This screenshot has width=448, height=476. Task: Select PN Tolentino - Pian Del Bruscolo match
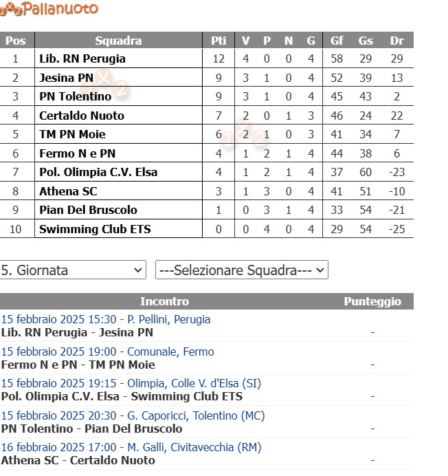pyautogui.click(x=92, y=429)
